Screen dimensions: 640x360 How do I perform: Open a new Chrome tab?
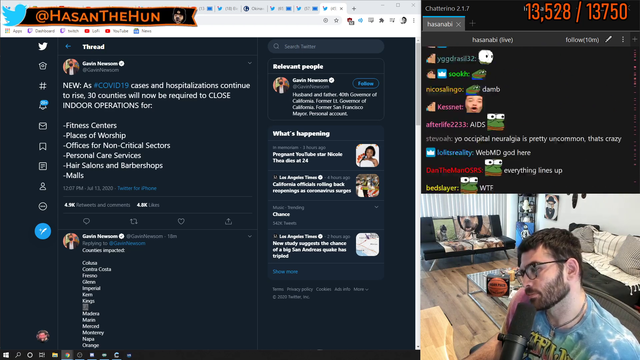click(x=354, y=9)
